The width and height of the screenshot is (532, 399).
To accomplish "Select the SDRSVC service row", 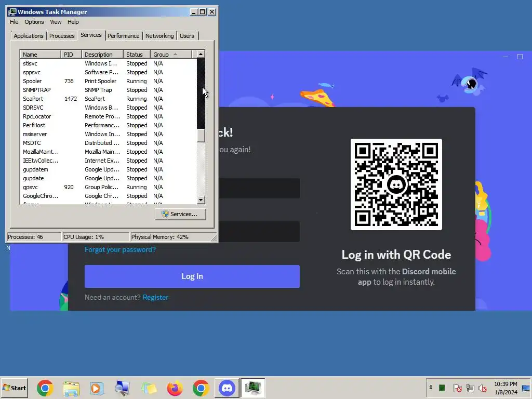I will tap(108, 108).
